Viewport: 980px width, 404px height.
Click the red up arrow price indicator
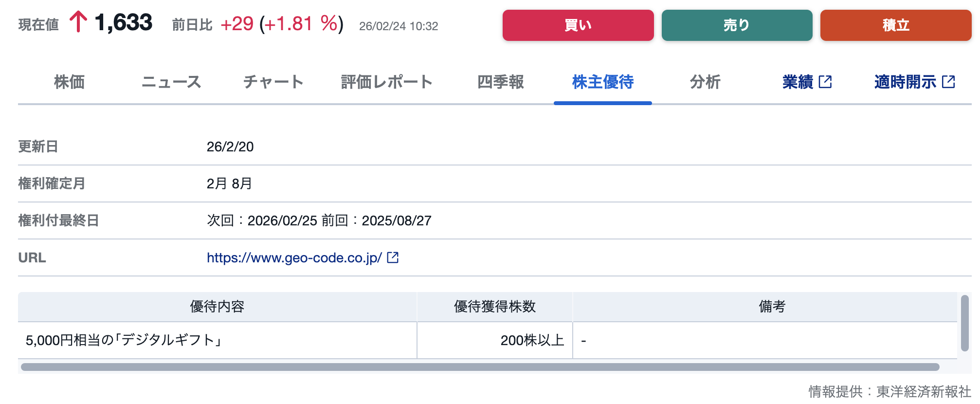tap(78, 22)
